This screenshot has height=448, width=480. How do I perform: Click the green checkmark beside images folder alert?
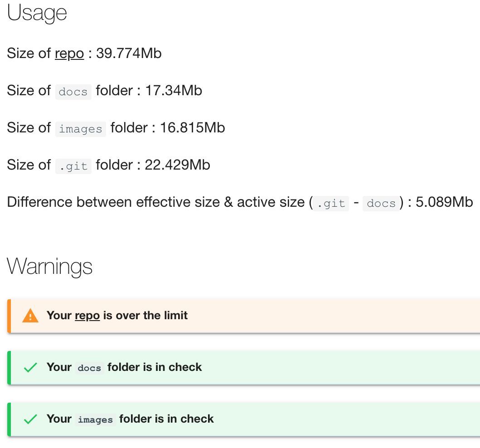(30, 419)
